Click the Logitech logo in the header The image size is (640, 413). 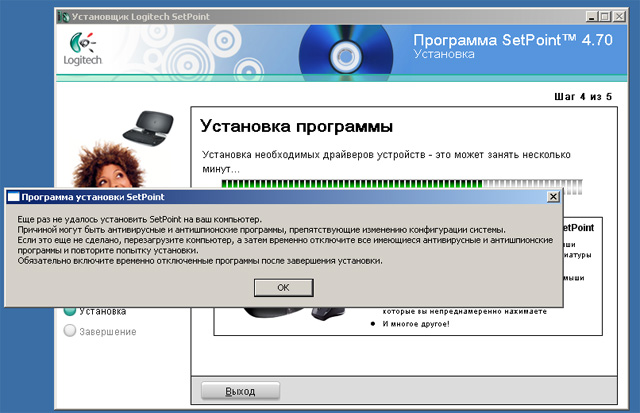click(83, 49)
